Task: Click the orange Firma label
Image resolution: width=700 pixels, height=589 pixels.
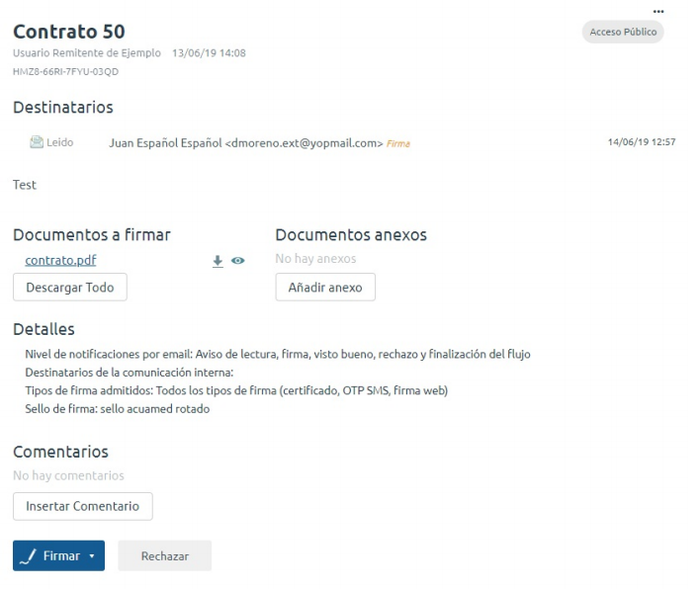Action: [398, 143]
